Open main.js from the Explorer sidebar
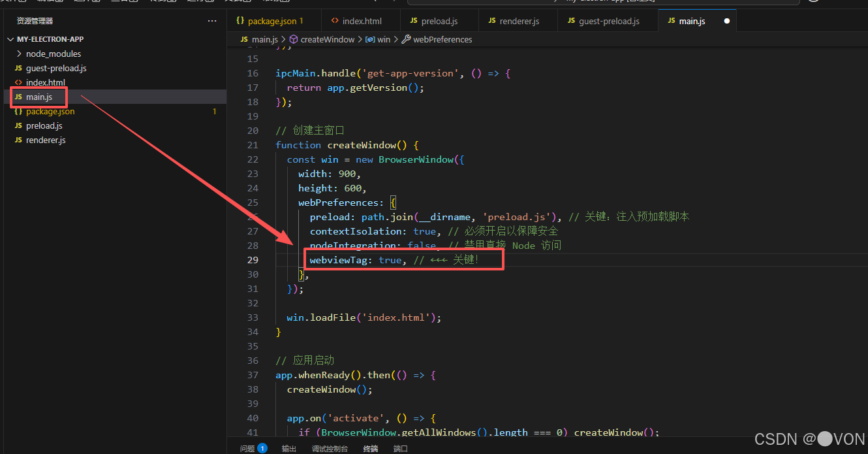Screen dimensions: 868x454 [39, 96]
